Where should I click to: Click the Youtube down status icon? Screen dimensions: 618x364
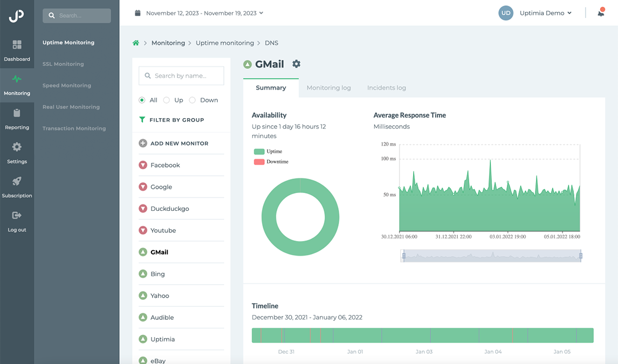point(143,230)
